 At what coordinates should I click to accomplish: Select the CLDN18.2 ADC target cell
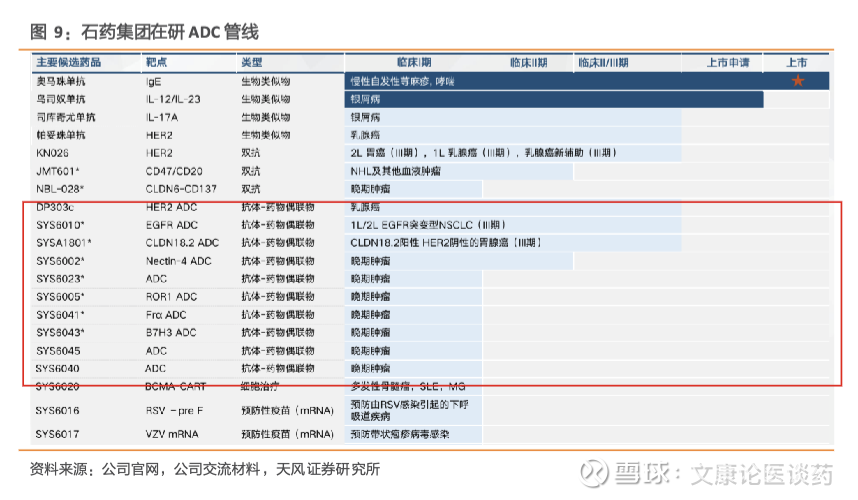point(182,243)
